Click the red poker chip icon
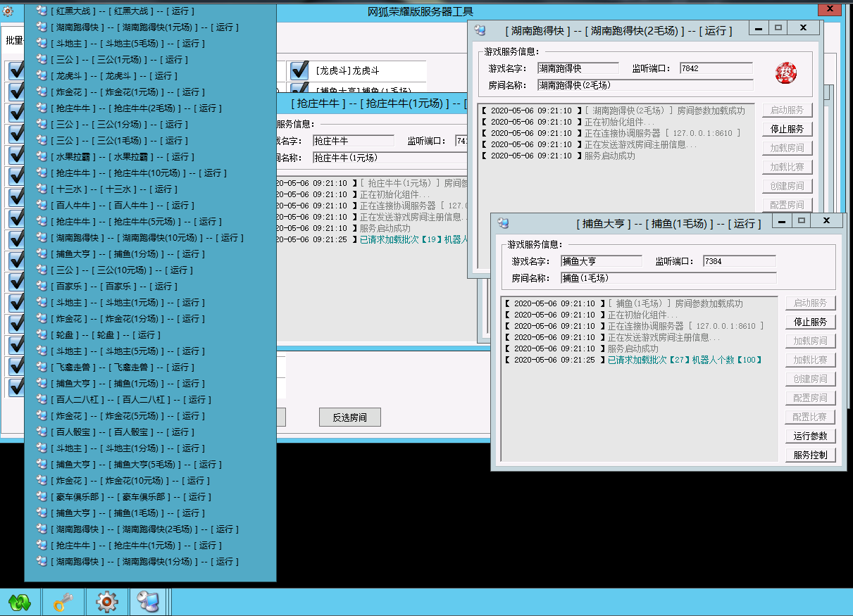The image size is (853, 616). pos(785,73)
